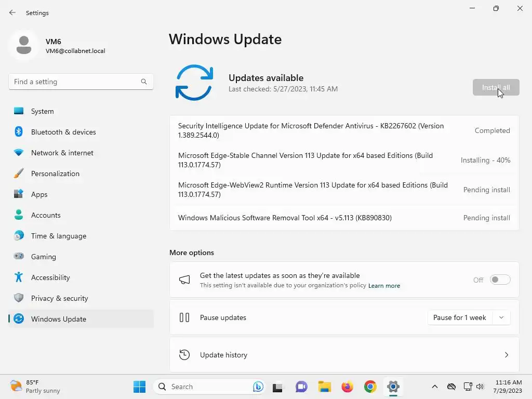Viewport: 532px width, 399px height.
Task: Click the clock icon beside Update history
Action: coord(184,355)
